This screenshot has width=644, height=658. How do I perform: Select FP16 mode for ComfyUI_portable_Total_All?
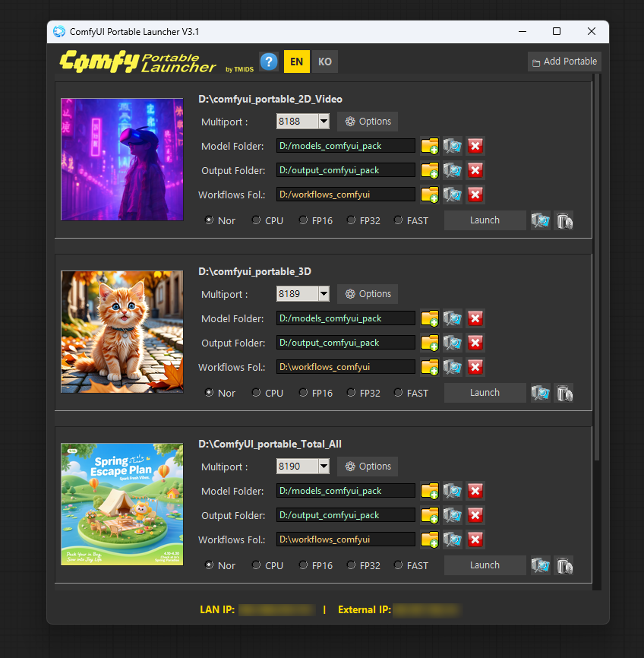(x=316, y=565)
